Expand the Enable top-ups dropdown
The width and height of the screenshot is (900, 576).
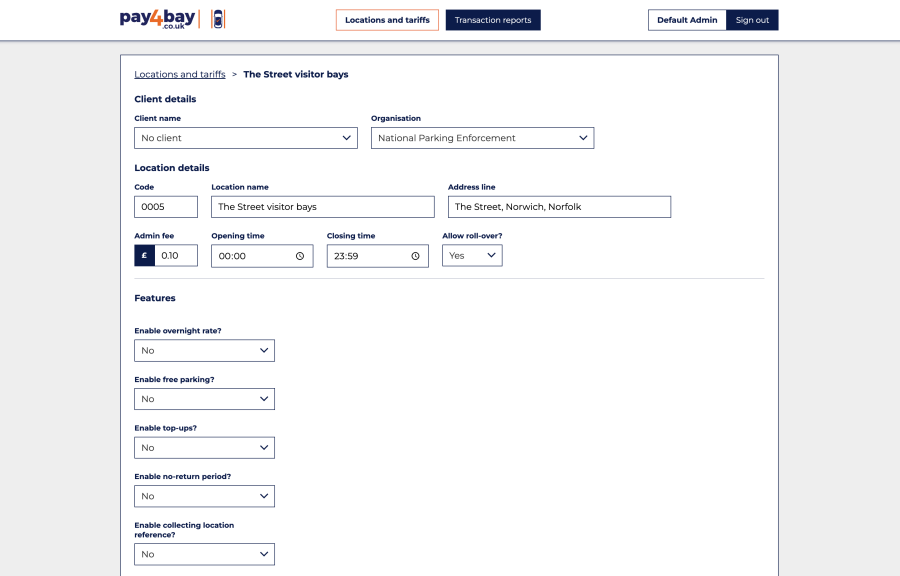(204, 447)
